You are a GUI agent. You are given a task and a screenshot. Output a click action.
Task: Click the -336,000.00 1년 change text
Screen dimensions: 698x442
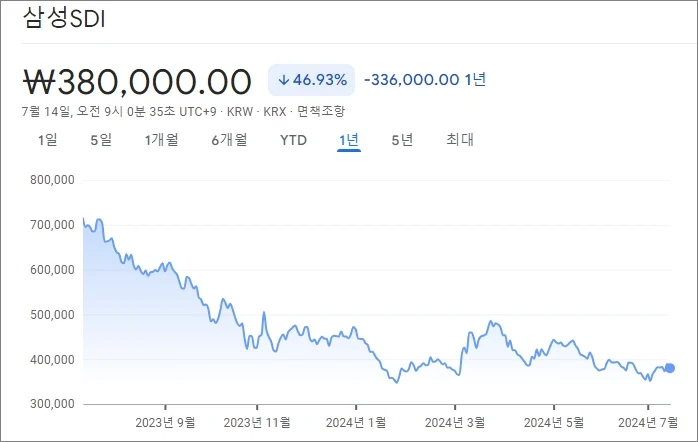point(425,80)
